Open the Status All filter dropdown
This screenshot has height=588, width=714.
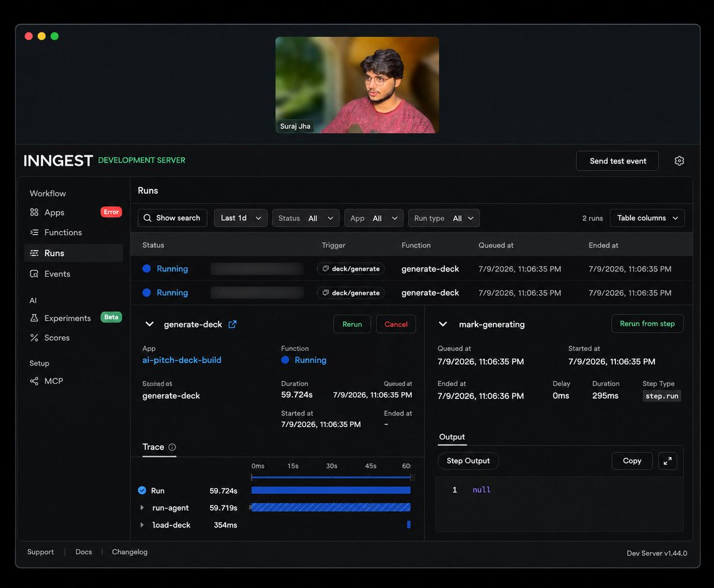(306, 218)
